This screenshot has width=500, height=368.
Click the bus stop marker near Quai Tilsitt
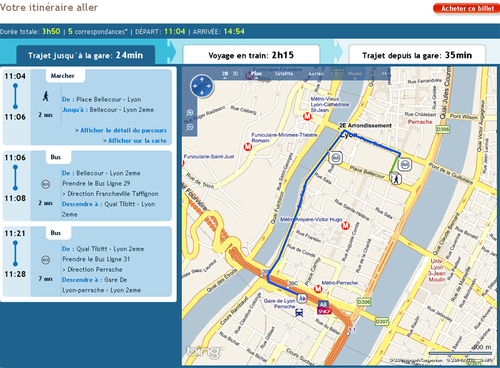335,157
